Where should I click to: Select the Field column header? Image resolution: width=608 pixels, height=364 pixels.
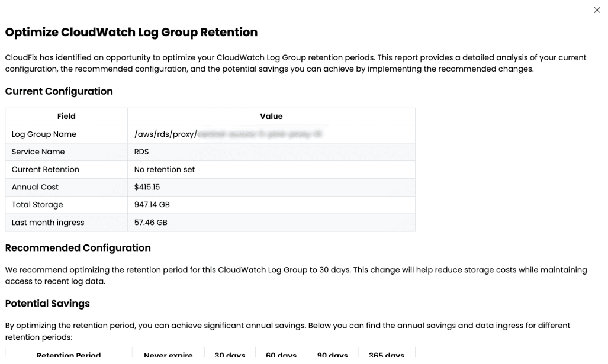66,116
